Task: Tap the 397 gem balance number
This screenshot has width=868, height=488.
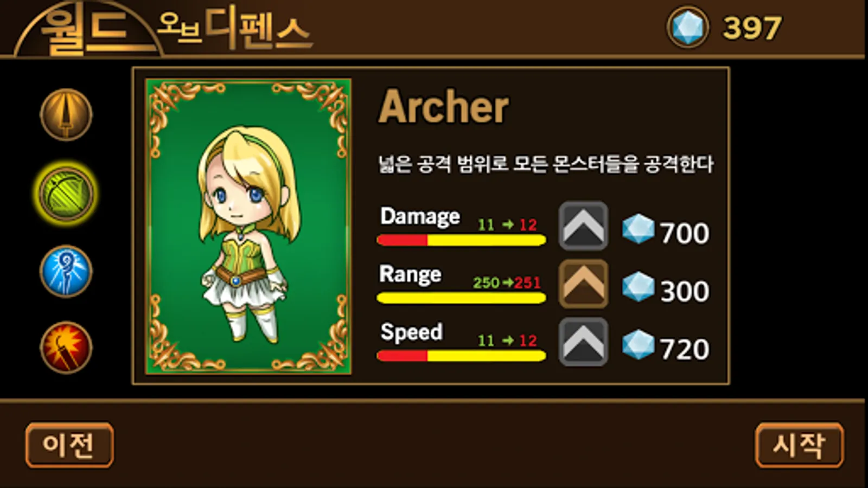Action: click(752, 28)
